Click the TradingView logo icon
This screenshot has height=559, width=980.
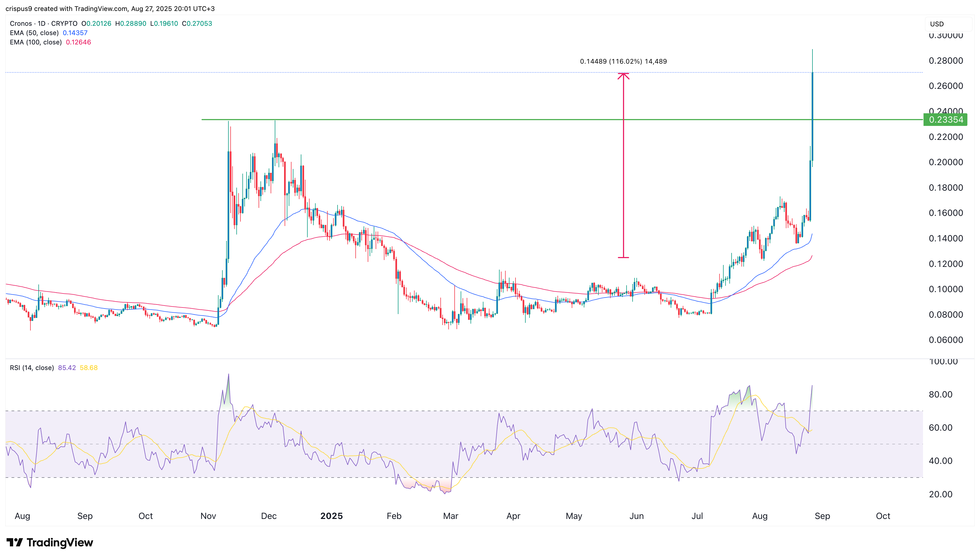point(15,542)
